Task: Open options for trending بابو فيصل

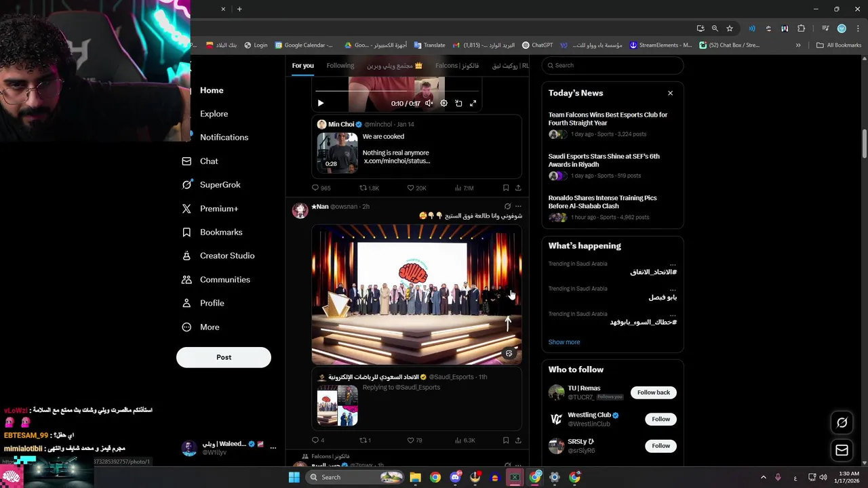Action: click(673, 289)
